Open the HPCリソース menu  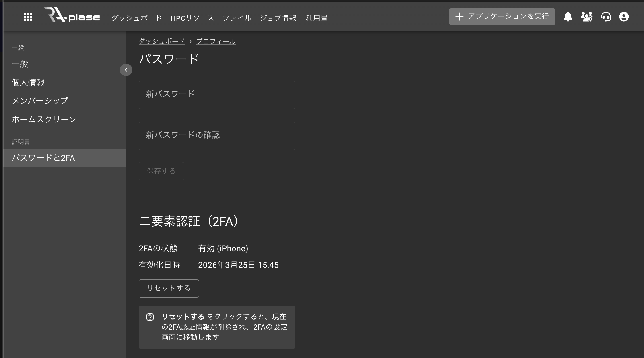(192, 18)
